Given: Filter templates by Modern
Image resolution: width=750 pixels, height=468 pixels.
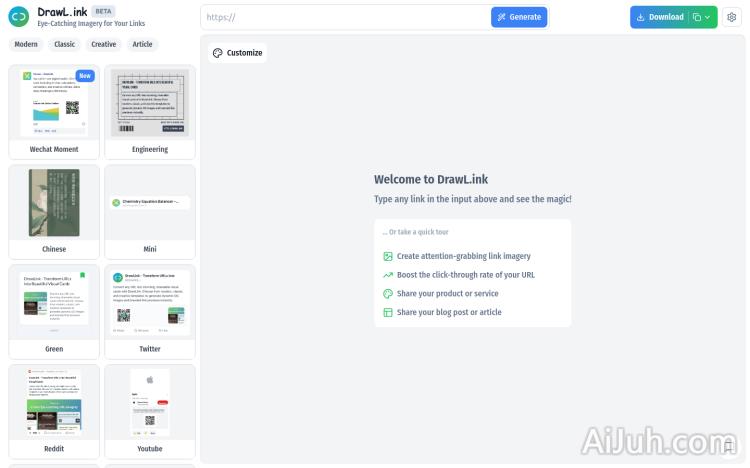Looking at the screenshot, I should pos(26,44).
